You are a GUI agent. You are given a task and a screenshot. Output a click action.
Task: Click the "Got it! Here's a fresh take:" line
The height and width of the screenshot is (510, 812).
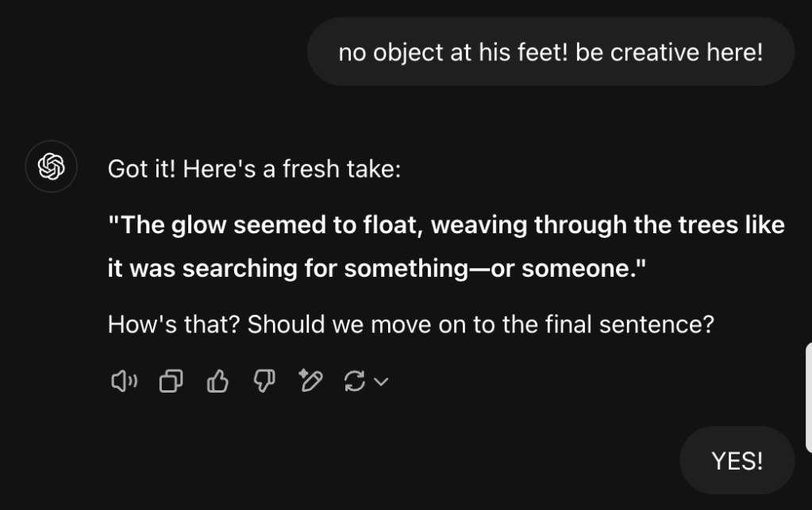pyautogui.click(x=254, y=169)
